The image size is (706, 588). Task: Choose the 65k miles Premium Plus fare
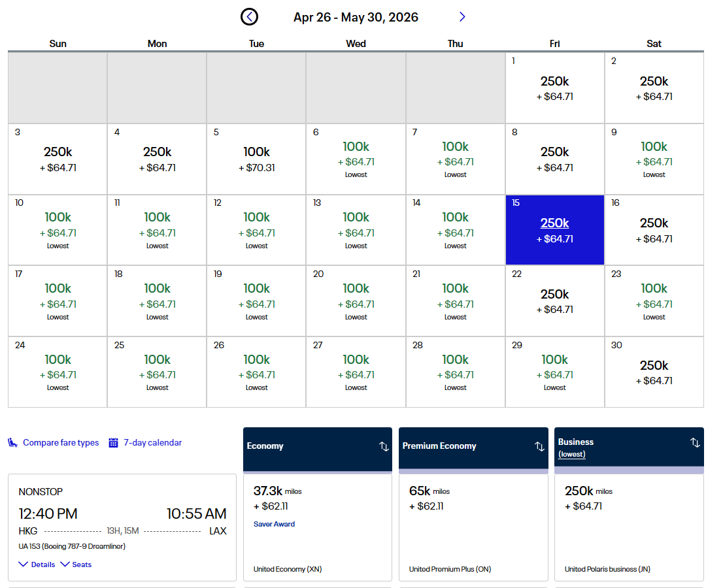coord(473,527)
